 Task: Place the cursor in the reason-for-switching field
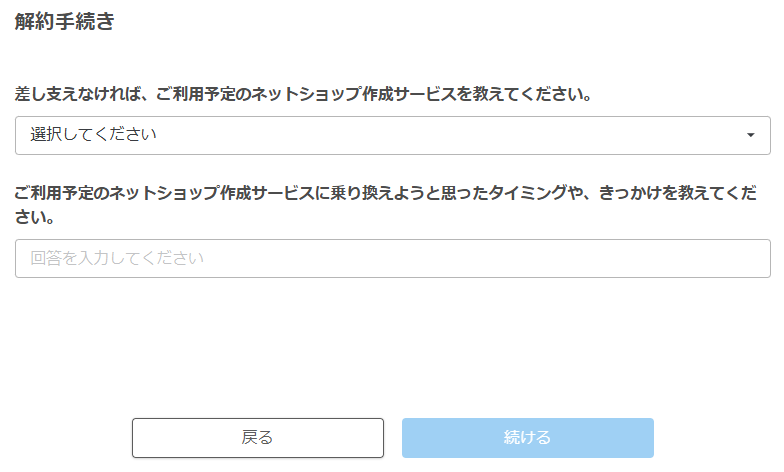pos(392,258)
